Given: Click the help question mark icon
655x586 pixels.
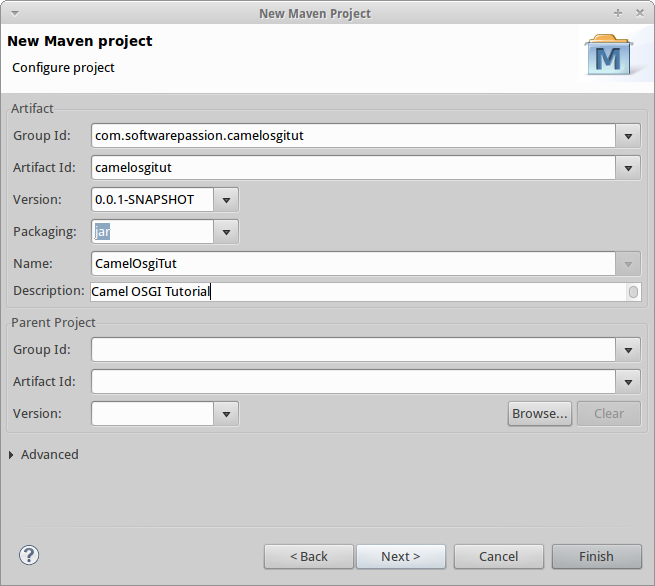Looking at the screenshot, I should click(29, 555).
